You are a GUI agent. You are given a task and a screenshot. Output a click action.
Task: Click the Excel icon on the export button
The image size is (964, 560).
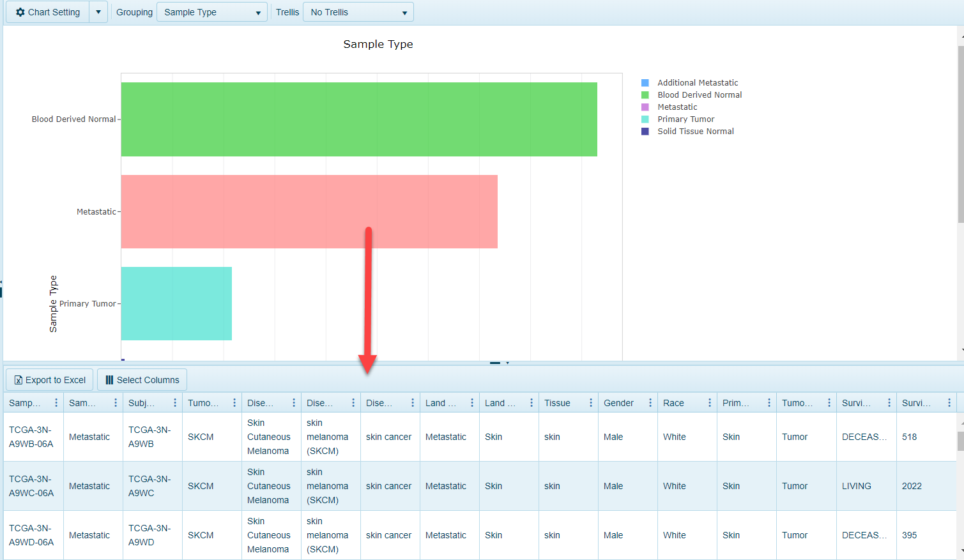(x=19, y=379)
